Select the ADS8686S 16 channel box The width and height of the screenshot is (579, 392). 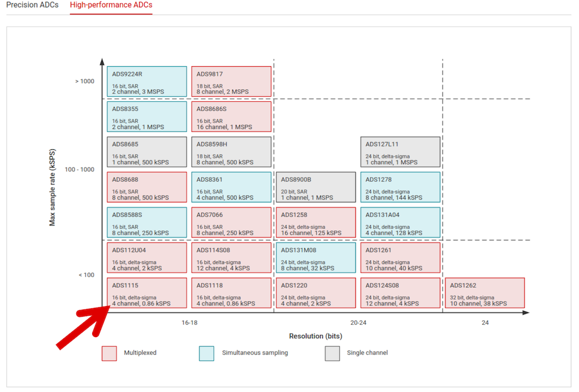(x=231, y=117)
